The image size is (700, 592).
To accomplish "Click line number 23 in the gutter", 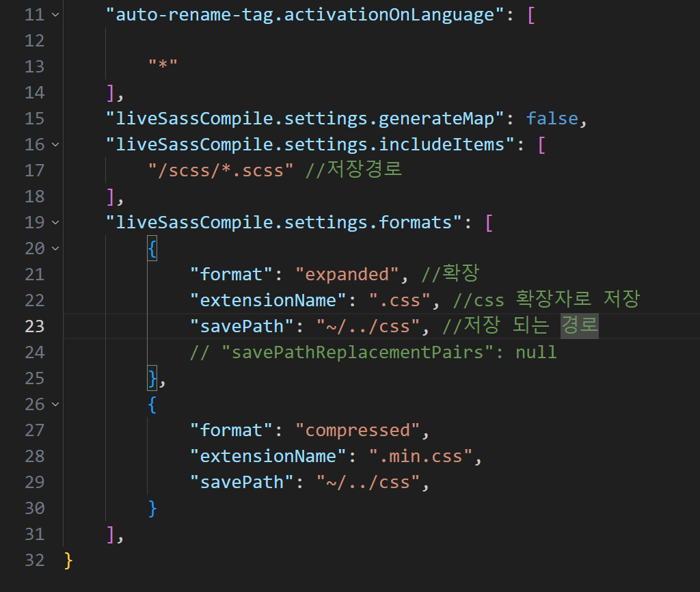I will (35, 326).
